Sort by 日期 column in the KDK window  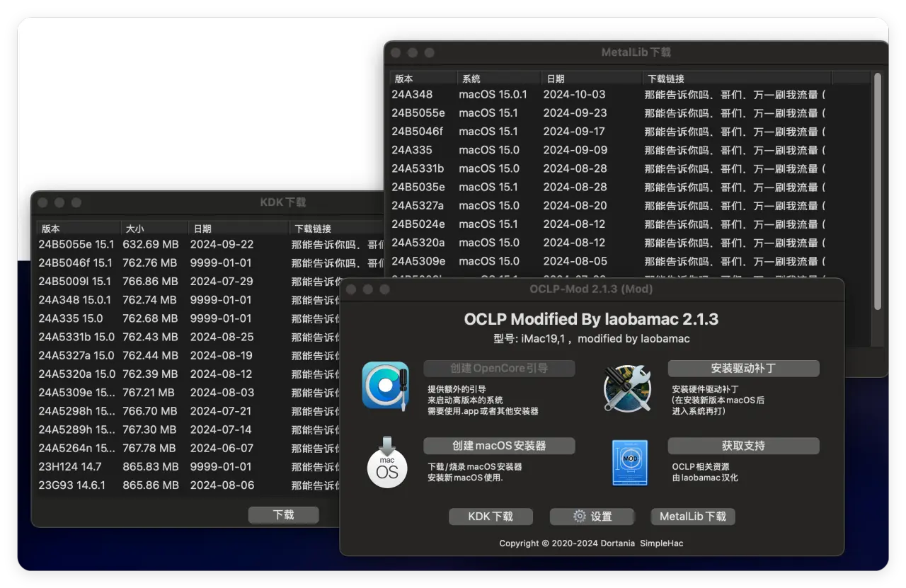239,229
